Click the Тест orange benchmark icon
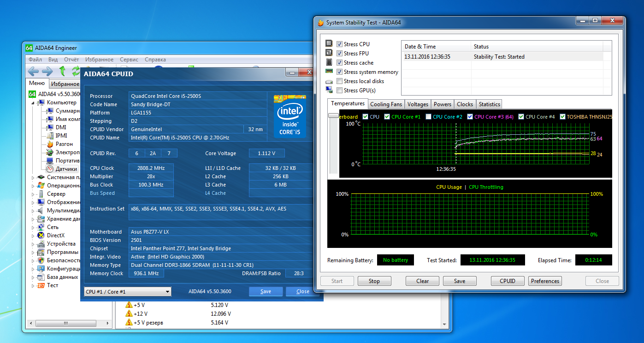Viewport: 644px width, 343px height. [41, 285]
